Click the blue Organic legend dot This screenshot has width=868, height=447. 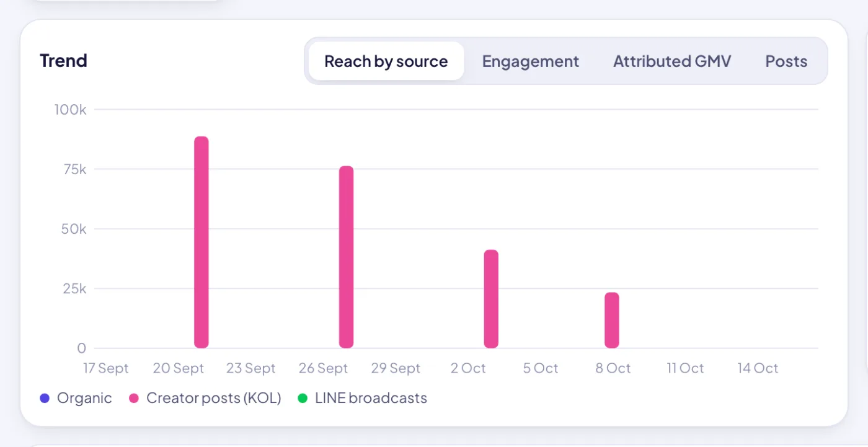(x=45, y=398)
